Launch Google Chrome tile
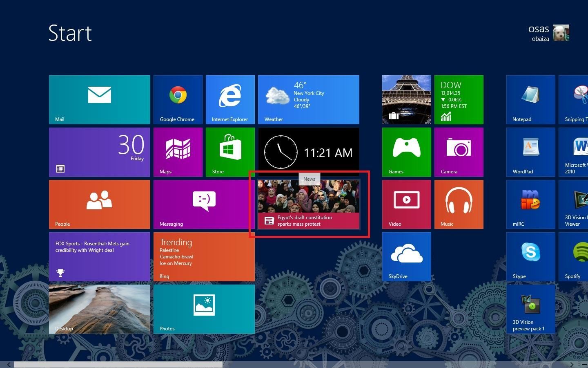The height and width of the screenshot is (368, 588). click(178, 100)
